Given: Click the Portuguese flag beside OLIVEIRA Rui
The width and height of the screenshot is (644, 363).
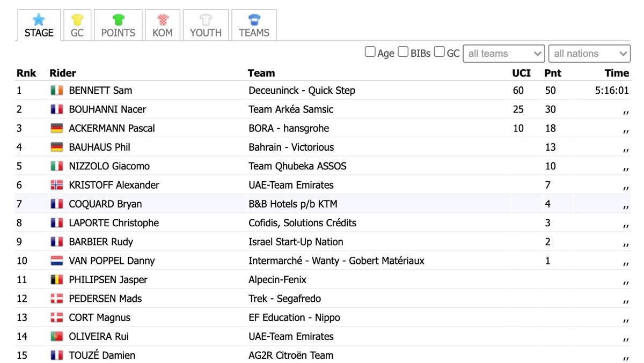Looking at the screenshot, I should [x=57, y=337].
